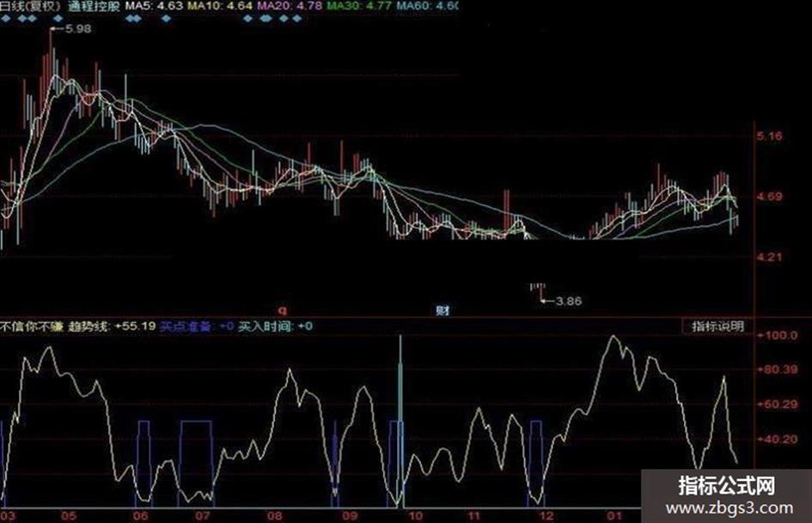
Task: Click the 06 month label on time axis
Action: pos(140,516)
